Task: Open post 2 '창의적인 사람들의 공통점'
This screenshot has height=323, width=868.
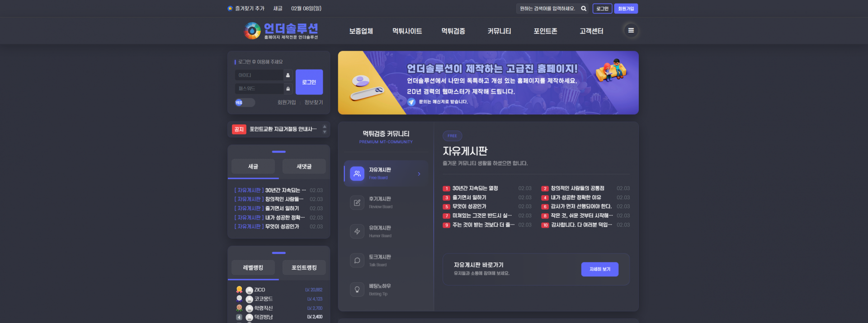Action: coord(577,188)
